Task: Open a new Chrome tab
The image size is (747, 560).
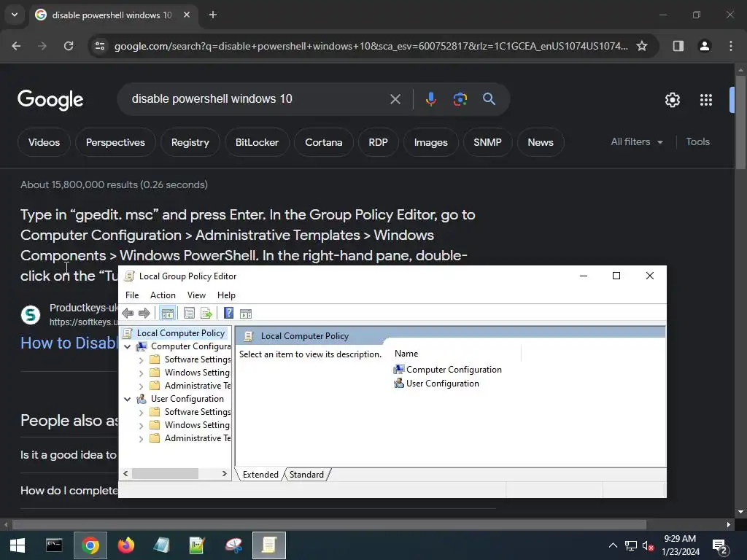Action: (x=213, y=15)
